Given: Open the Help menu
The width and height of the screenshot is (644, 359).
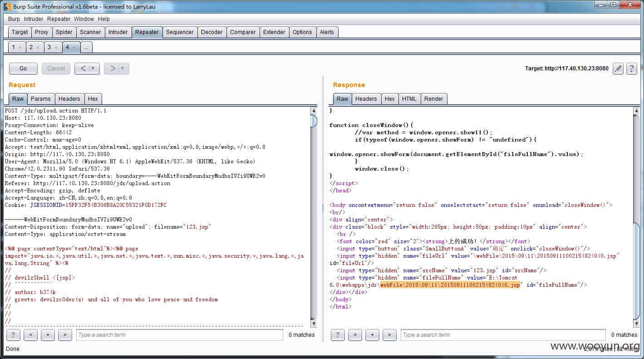Looking at the screenshot, I should tap(104, 19).
